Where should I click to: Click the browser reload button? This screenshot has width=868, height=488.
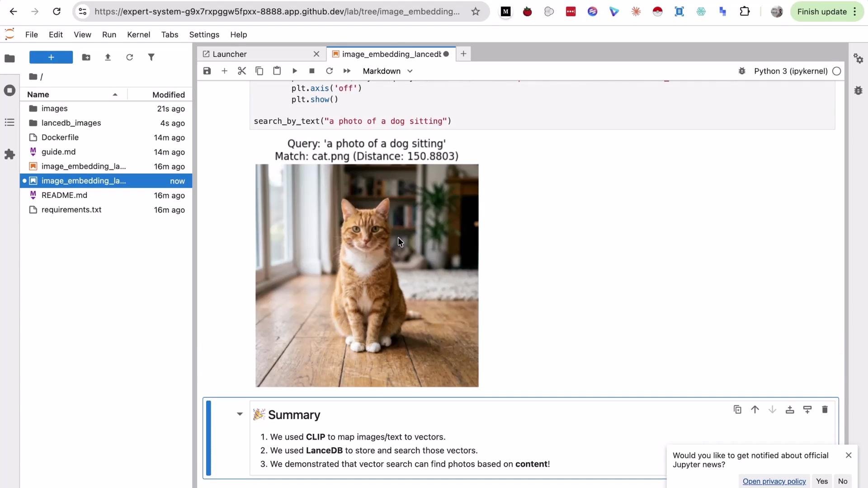point(57,12)
